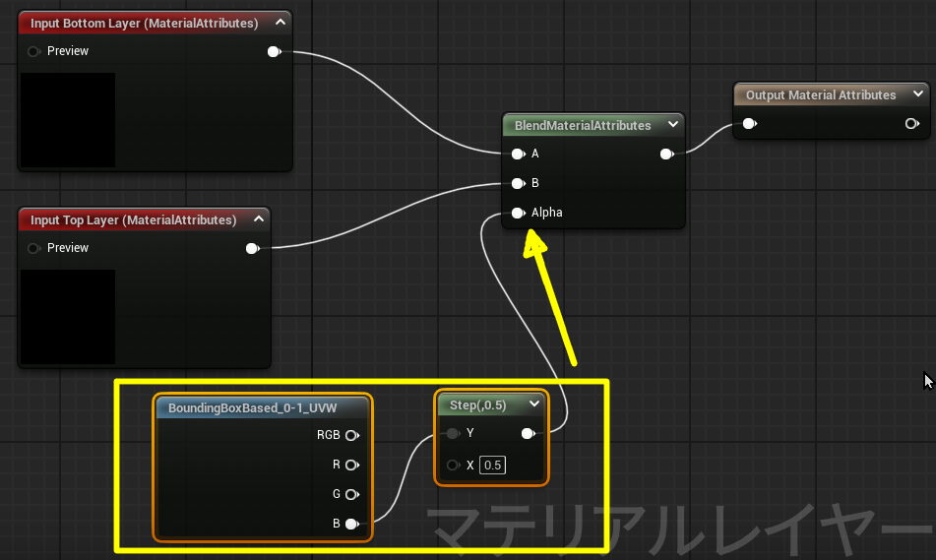Click Input Top Layer Preview input pin

click(x=33, y=248)
